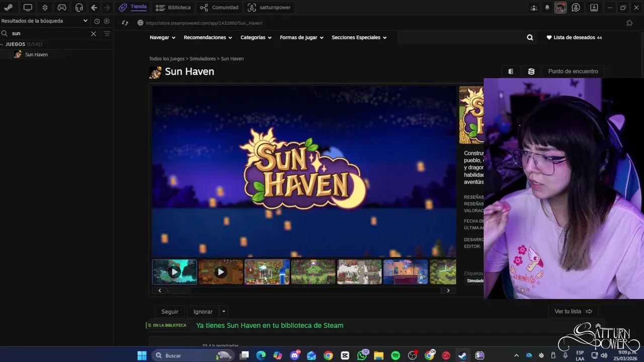This screenshot has height=362, width=644.
Task: Click Ver tu lista
Action: click(x=573, y=312)
